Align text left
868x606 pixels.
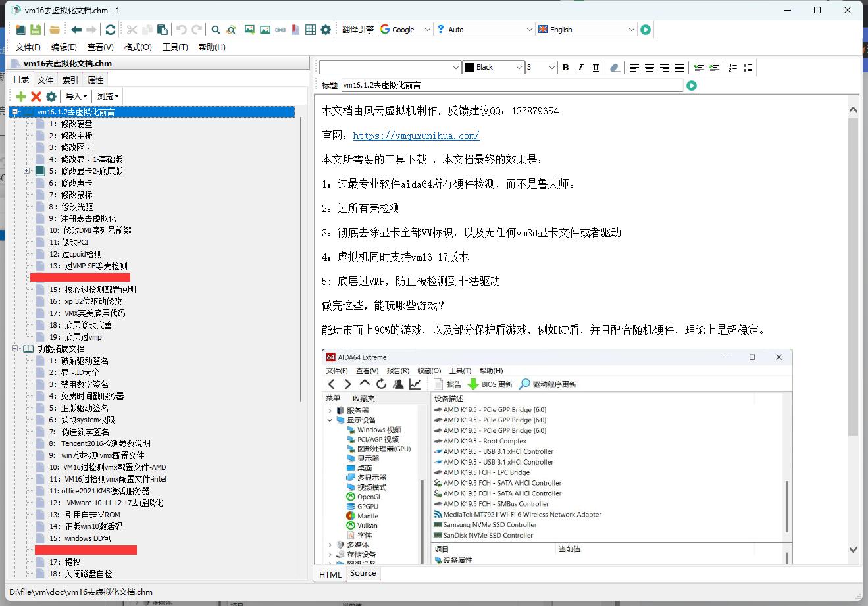(634, 67)
